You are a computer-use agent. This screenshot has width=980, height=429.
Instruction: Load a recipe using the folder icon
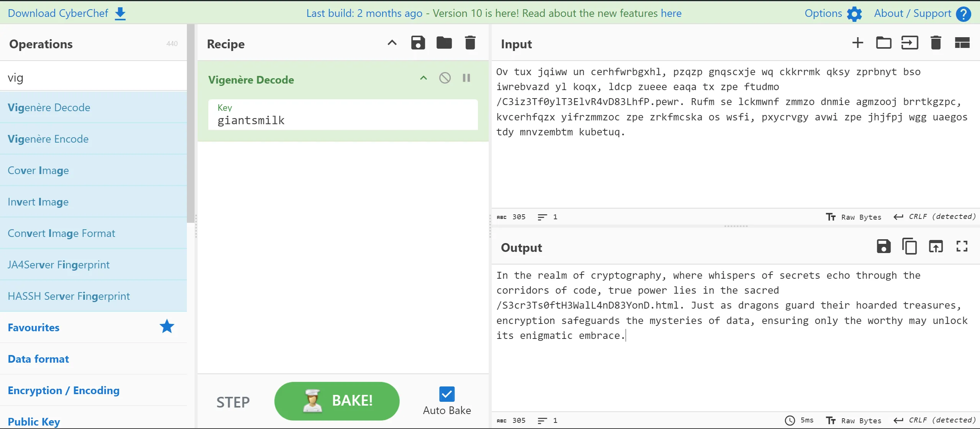point(444,43)
